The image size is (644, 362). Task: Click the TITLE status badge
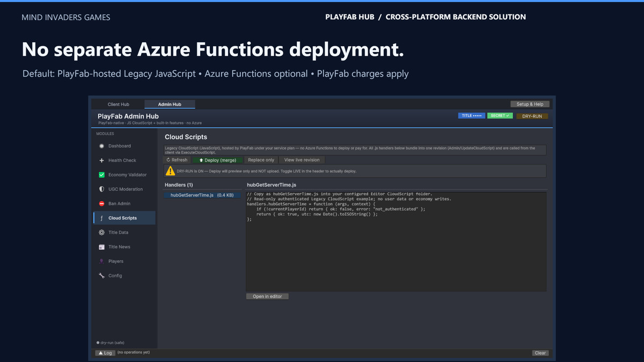point(471,116)
